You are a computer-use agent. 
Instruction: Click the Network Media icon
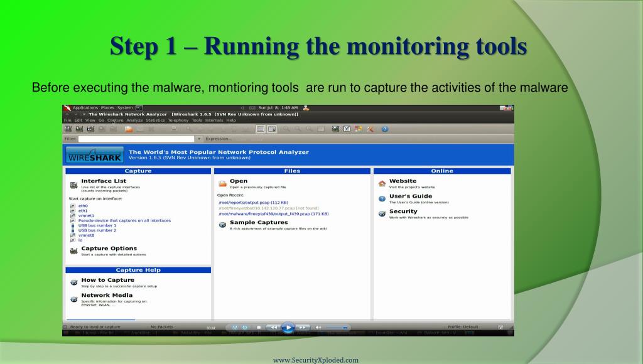point(74,299)
